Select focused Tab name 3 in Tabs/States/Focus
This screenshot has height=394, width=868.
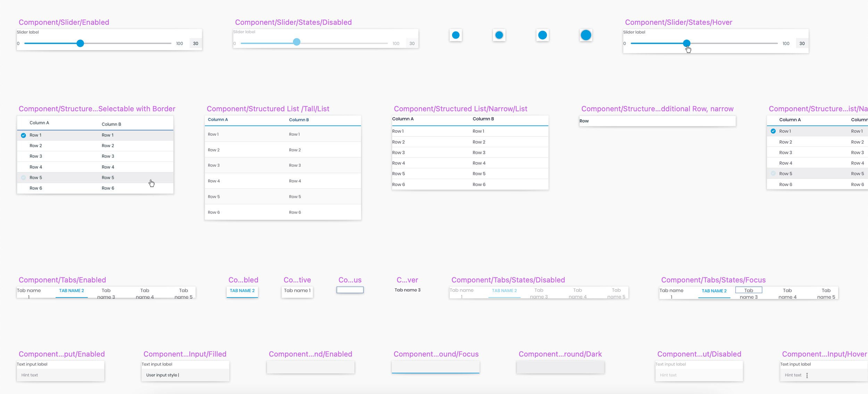(x=749, y=291)
